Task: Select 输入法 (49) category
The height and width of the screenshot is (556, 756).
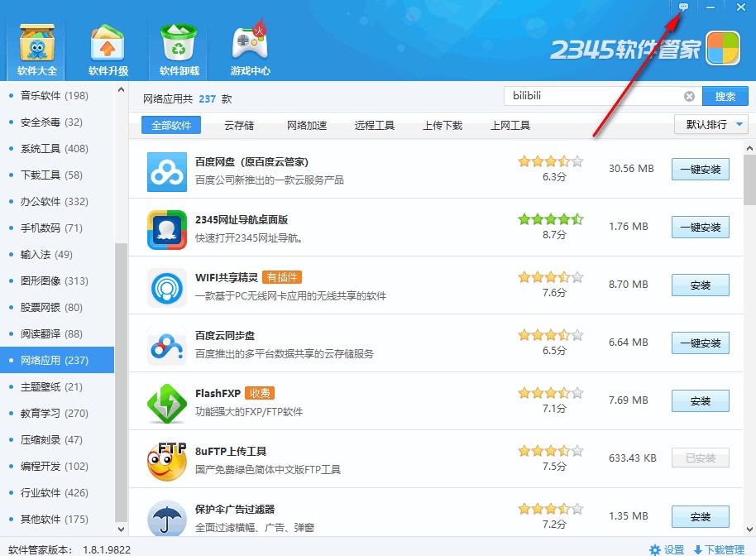Action: [x=57, y=254]
